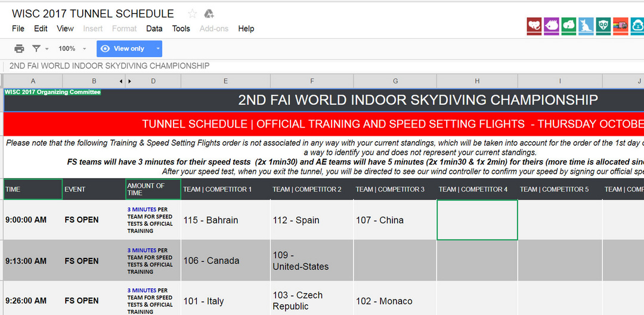The height and width of the screenshot is (315, 644).
Task: Open the View only dropdown arrow
Action: click(158, 49)
